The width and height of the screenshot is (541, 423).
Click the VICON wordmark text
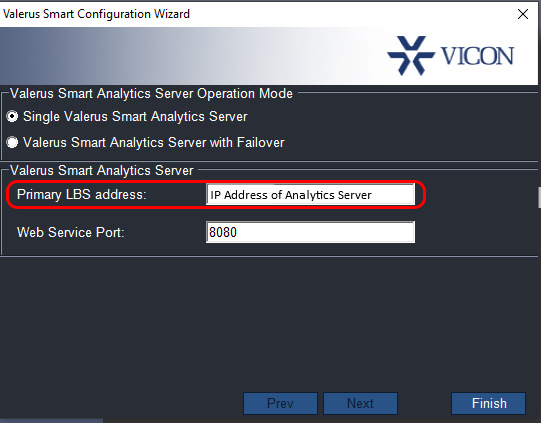point(478,56)
